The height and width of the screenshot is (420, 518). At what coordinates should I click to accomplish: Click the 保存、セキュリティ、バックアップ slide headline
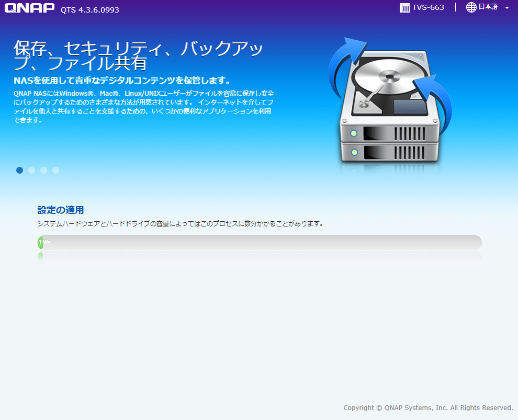click(138, 55)
